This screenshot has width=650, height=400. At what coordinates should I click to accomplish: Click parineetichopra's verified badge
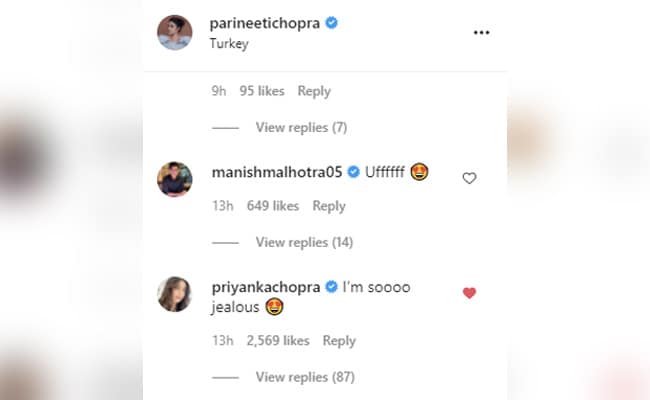(331, 22)
